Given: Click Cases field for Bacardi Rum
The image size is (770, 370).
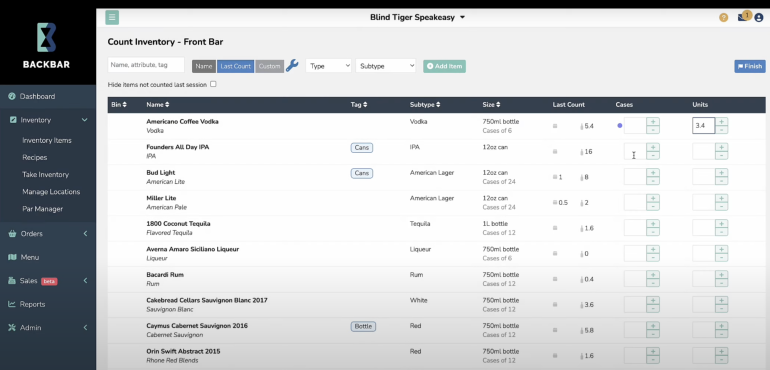Looking at the screenshot, I should point(635,279).
